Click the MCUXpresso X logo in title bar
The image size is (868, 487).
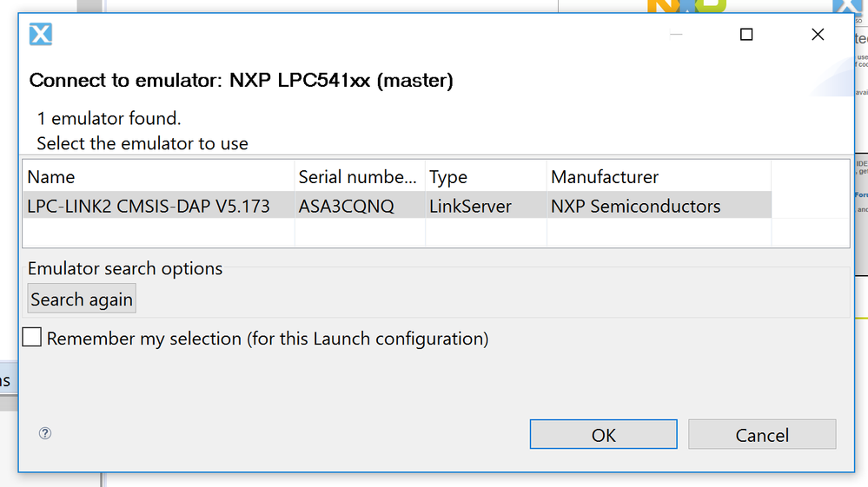[x=41, y=35]
